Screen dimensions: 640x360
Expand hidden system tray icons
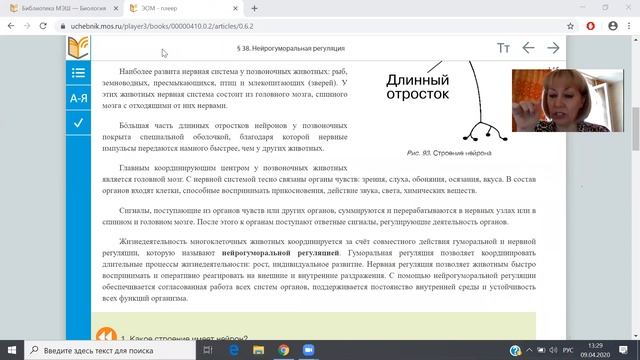(529, 350)
